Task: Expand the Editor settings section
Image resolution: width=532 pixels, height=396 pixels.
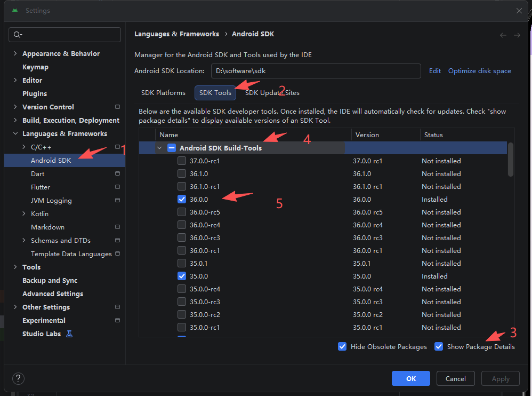Action: point(15,80)
